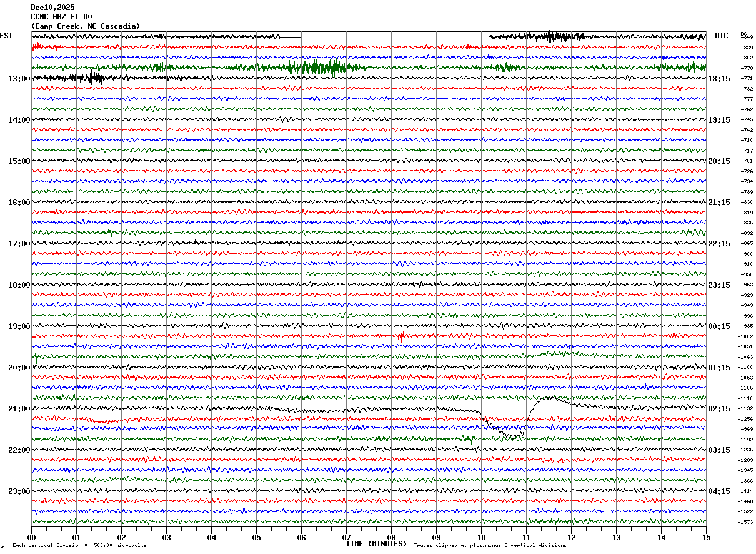Screen dimensions: 756x554
Task: Click the DC offset value -778
Action: click(747, 68)
